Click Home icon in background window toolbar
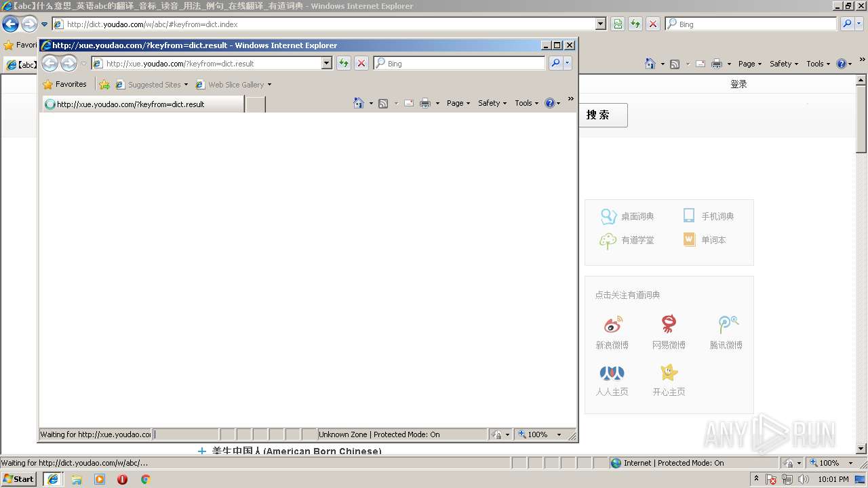 [650, 64]
